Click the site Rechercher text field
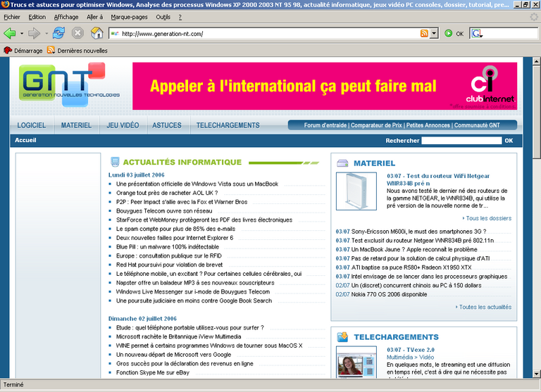The width and height of the screenshot is (541, 392). click(x=461, y=140)
